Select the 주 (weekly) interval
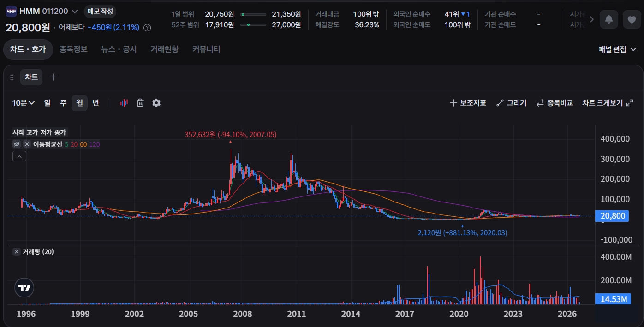The height and width of the screenshot is (327, 644). (x=63, y=103)
